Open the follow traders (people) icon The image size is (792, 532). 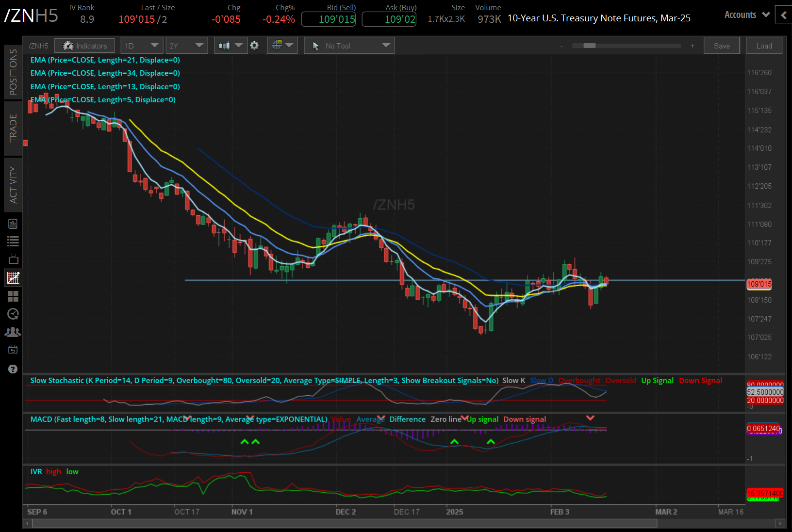[13, 331]
